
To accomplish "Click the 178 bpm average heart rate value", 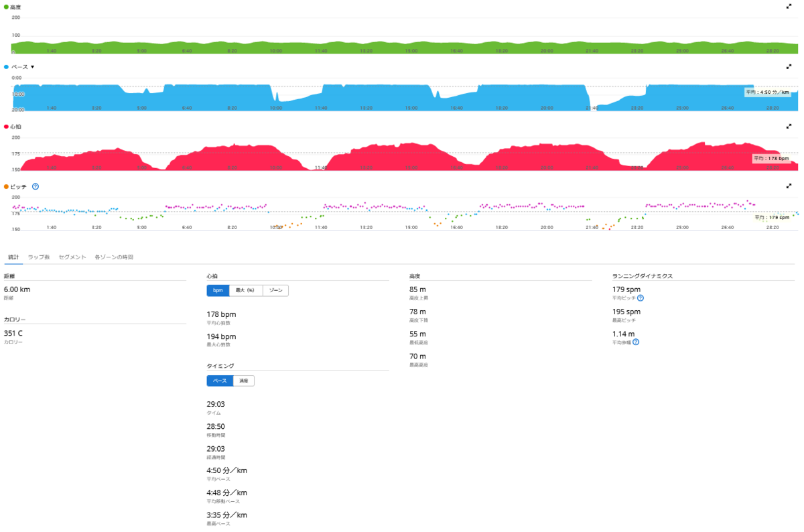I will pyautogui.click(x=221, y=314).
